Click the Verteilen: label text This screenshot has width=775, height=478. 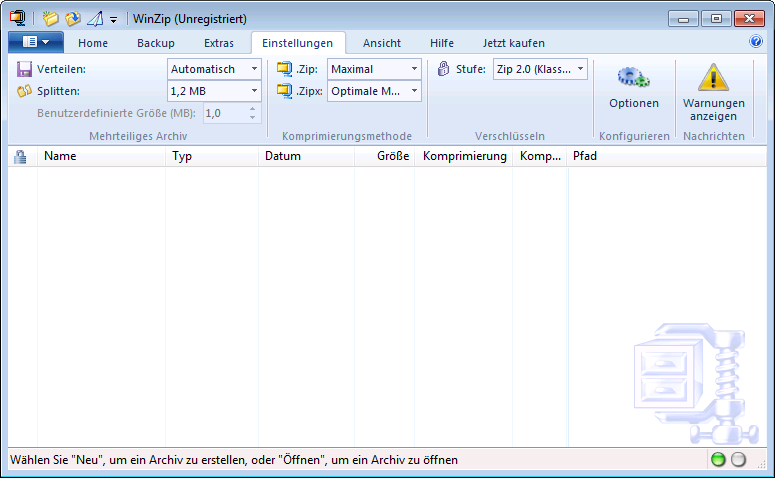[61, 69]
